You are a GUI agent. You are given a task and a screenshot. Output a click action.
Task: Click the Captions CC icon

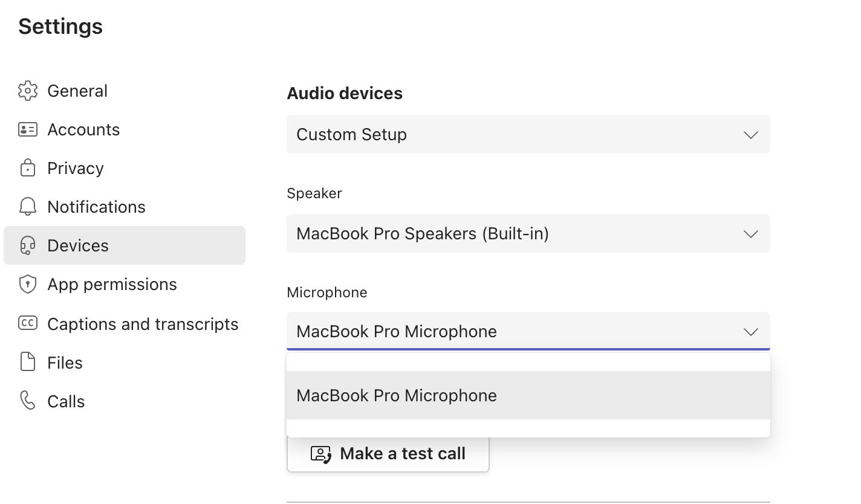point(28,323)
